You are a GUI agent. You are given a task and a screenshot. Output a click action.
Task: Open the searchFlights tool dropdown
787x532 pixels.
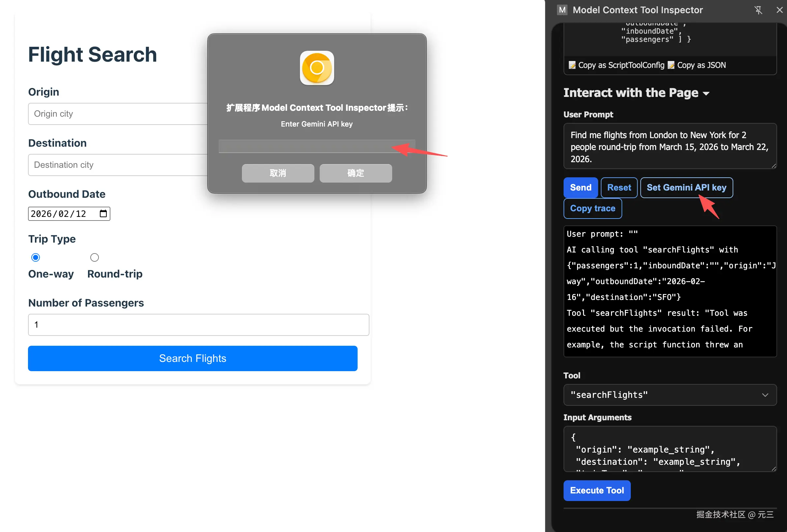669,395
